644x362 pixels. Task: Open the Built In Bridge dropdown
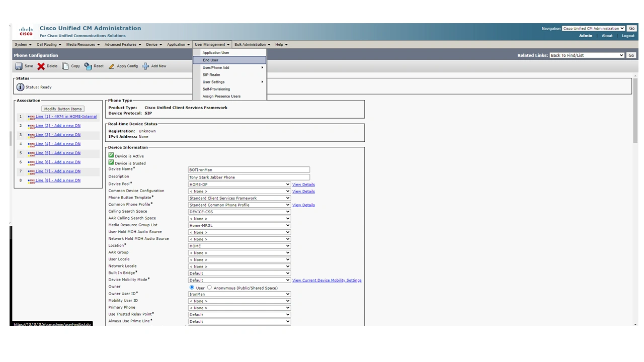pos(239,274)
